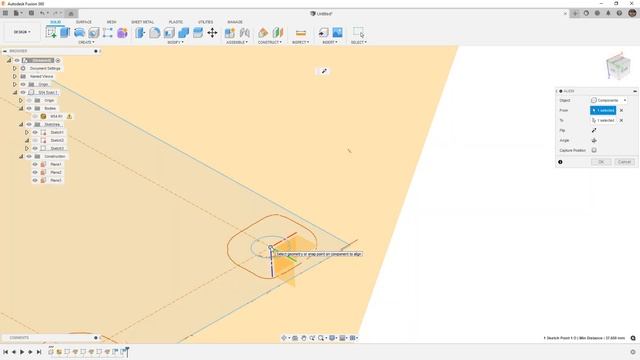
Task: Select the Fillet tool
Action: click(x=154, y=33)
